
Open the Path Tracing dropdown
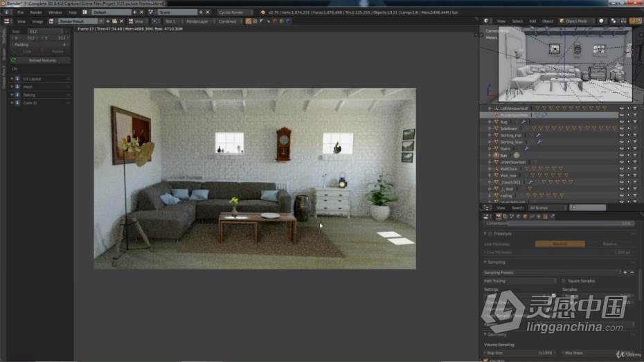click(x=520, y=281)
